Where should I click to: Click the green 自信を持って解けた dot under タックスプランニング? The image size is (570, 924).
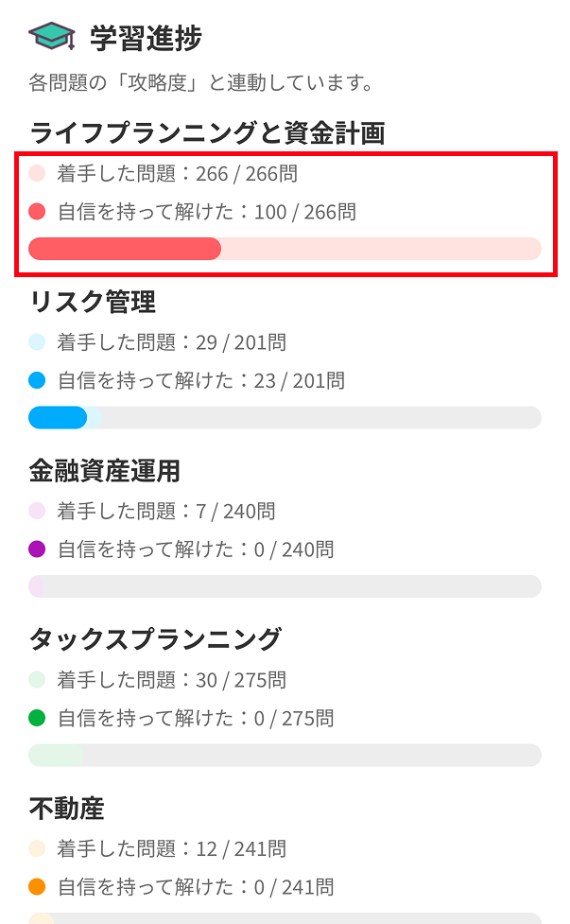click(38, 719)
